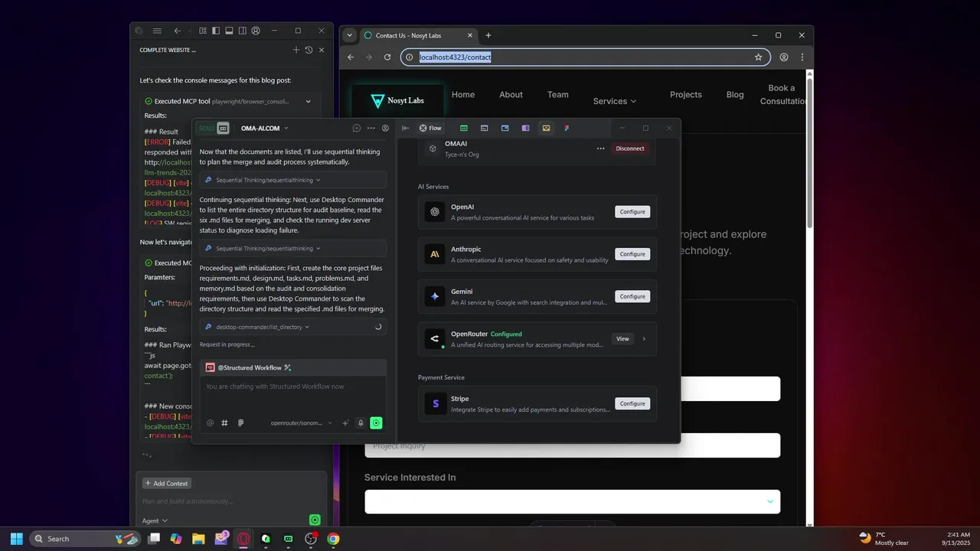Select the yellow integrations panel icon
Screen dimensions: 980x551
546,129
